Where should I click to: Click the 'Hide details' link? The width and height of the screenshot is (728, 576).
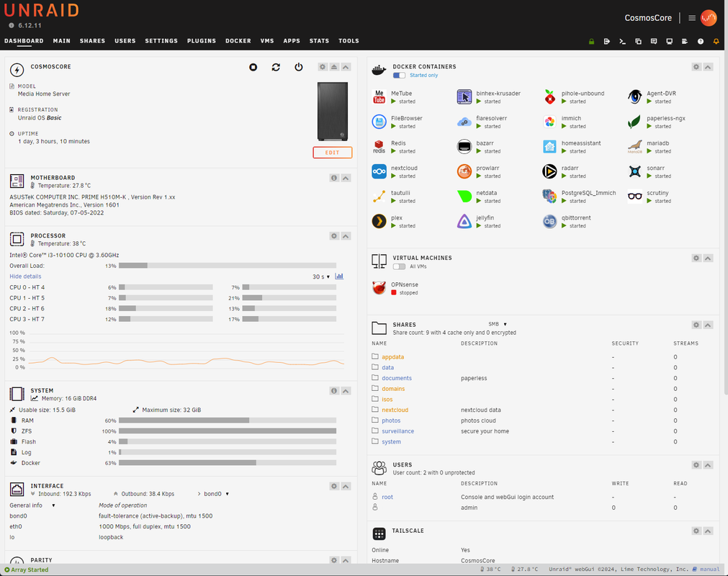pyautogui.click(x=25, y=276)
